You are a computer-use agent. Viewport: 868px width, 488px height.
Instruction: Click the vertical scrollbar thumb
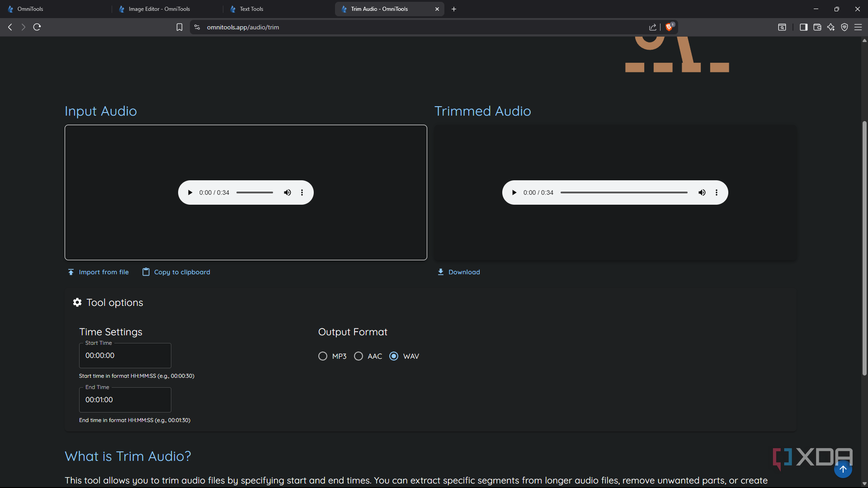click(864, 248)
